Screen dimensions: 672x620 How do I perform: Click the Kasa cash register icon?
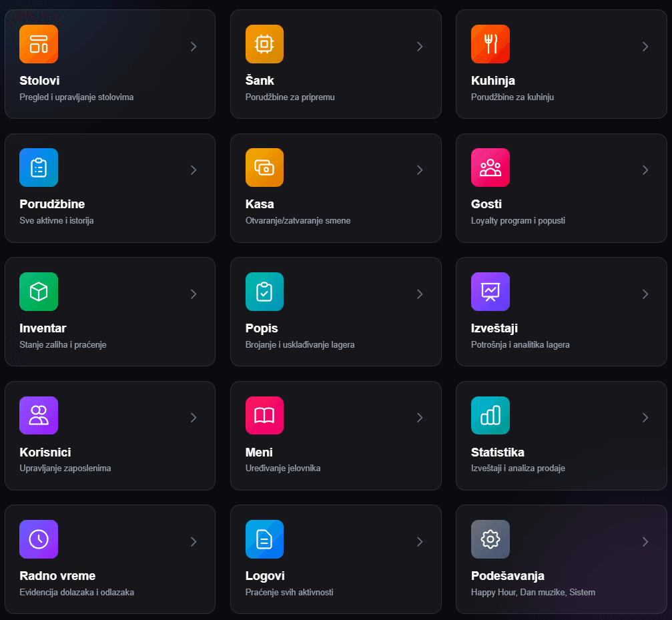point(264,168)
